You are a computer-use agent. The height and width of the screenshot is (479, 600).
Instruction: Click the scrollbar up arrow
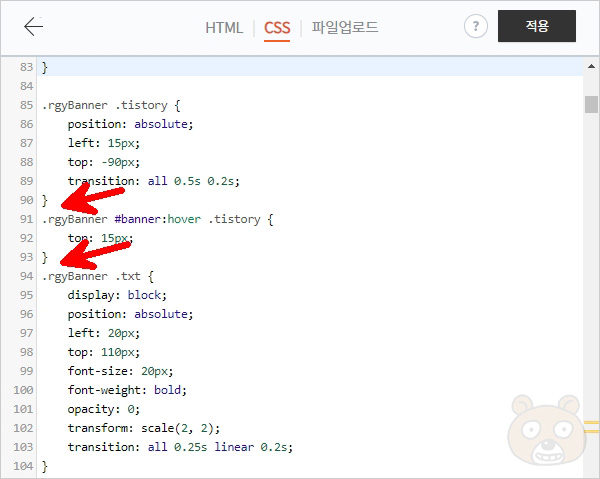tap(591, 66)
